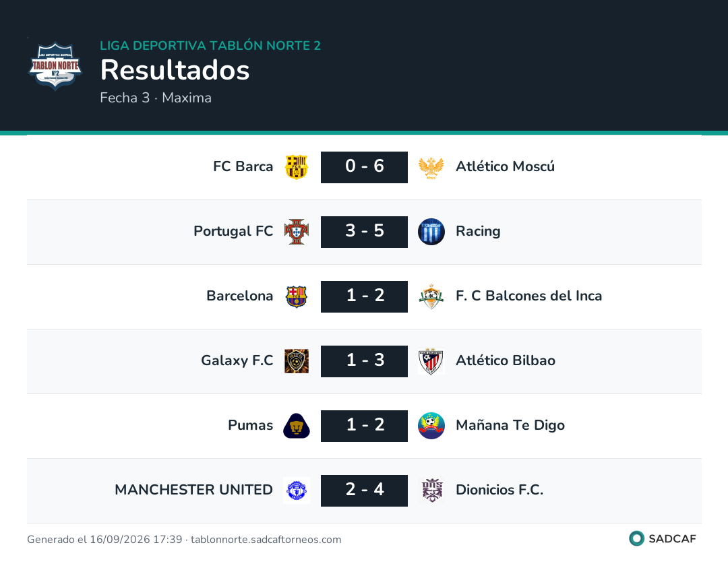Click the Liga Deportiva Tablón Norte 2 heading
Image resolution: width=728 pixels, height=574 pixels.
(x=210, y=45)
